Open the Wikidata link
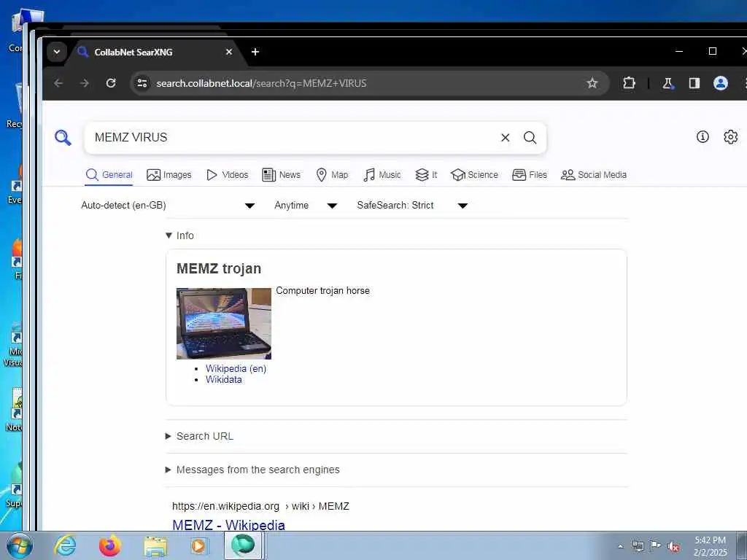Image resolution: width=747 pixels, height=560 pixels. tap(223, 379)
